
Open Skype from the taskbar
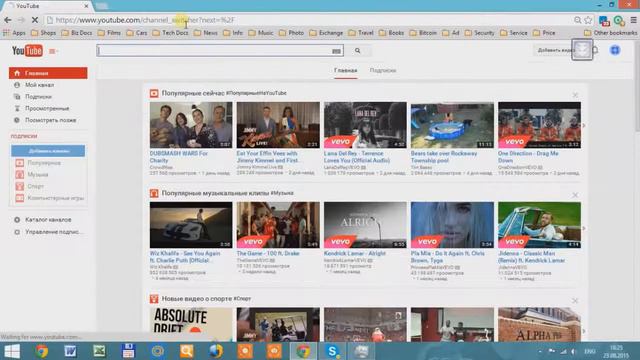[332, 351]
